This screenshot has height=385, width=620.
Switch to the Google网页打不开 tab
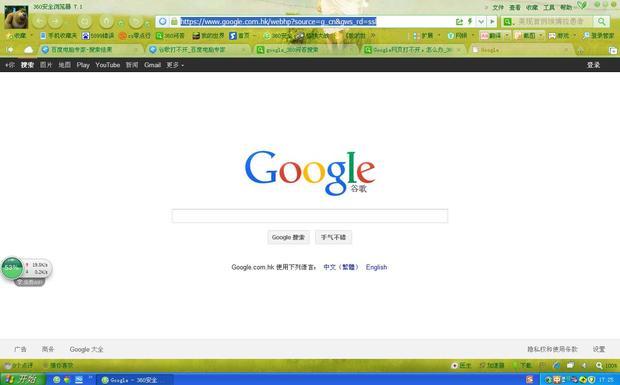[413, 50]
